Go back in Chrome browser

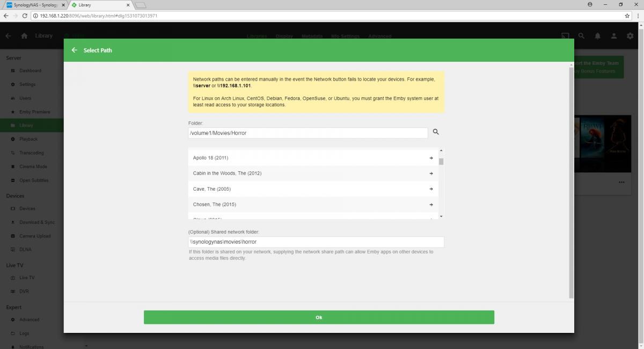(6, 16)
